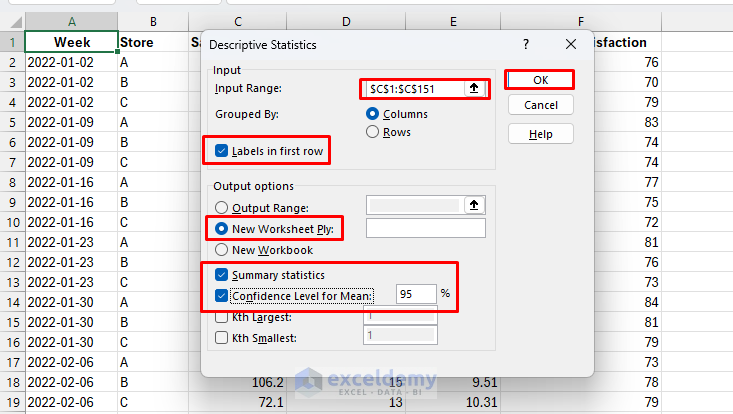Click cell with value 9.51
This screenshot has width=733, height=414.
[453, 382]
